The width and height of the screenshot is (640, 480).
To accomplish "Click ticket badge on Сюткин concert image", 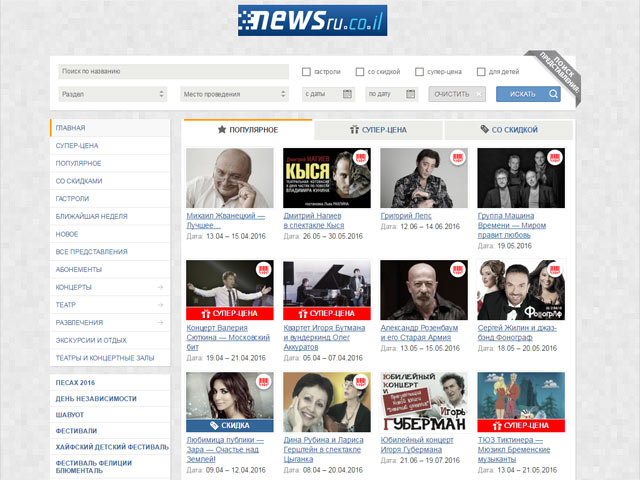I will [264, 270].
